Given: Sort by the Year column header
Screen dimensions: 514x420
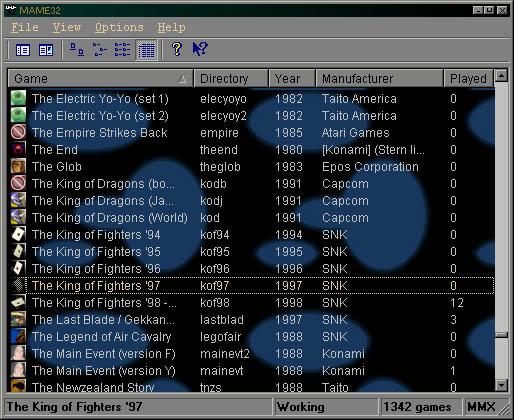Looking at the screenshot, I should (x=292, y=79).
